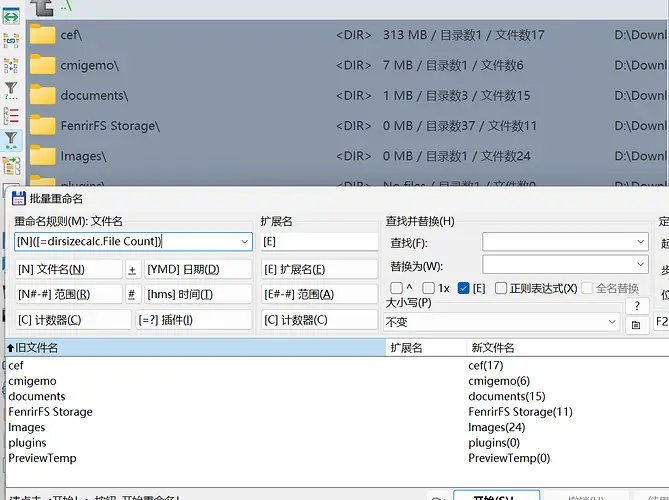
Task: Click the question mark help button
Action: point(637,306)
